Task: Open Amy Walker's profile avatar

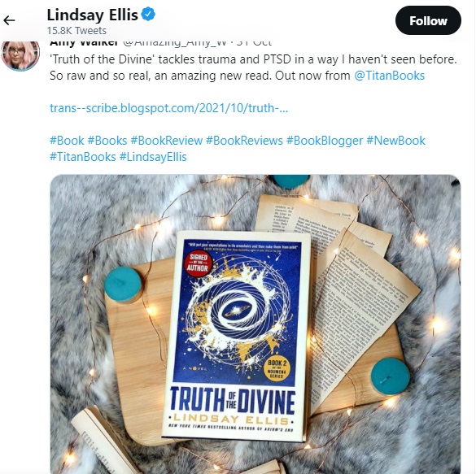Action: [20, 55]
